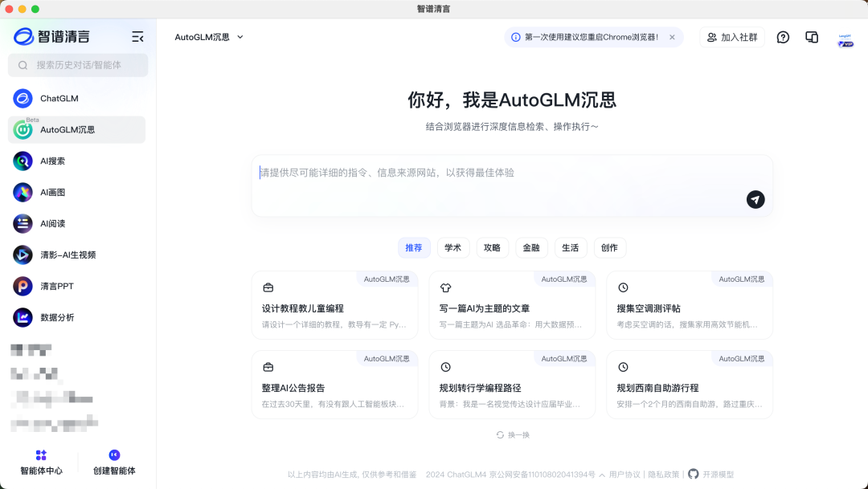The height and width of the screenshot is (489, 868).
Task: Click the 数据分析 sidebar label
Action: (x=57, y=317)
